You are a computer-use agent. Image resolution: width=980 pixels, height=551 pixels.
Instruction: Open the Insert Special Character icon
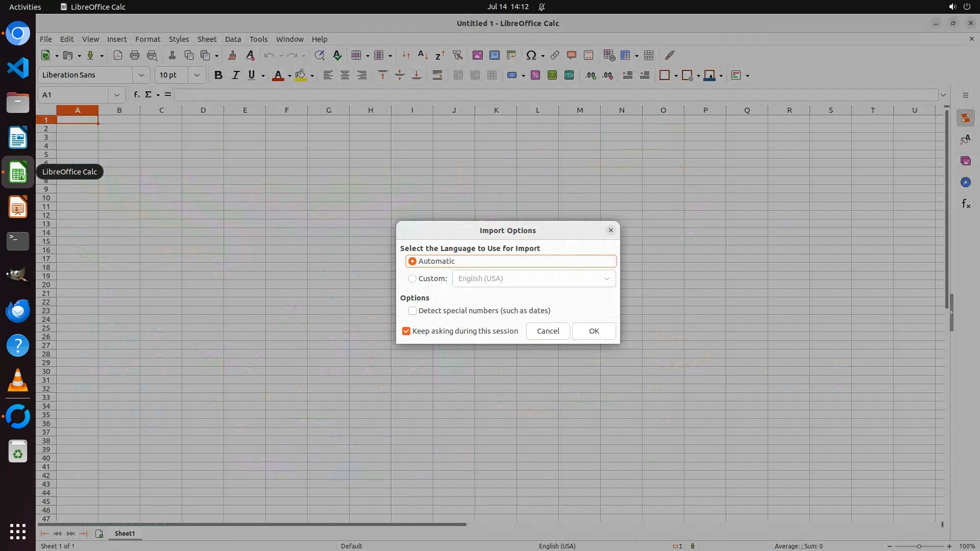(x=531, y=55)
